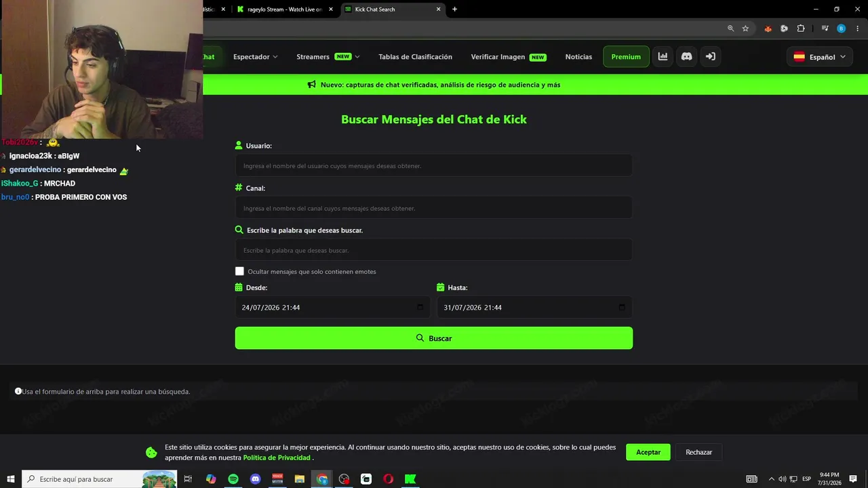Open the Windows notification center
The image size is (868, 488).
[x=853, y=479]
